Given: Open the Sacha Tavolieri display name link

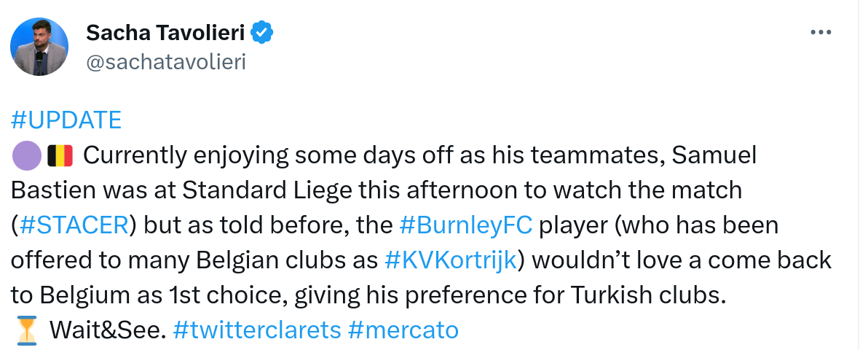Looking at the screenshot, I should tap(165, 32).
